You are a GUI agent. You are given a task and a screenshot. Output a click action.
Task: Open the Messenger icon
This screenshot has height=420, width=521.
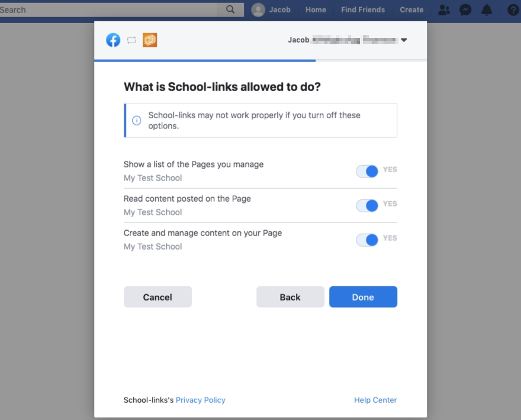pyautogui.click(x=465, y=10)
